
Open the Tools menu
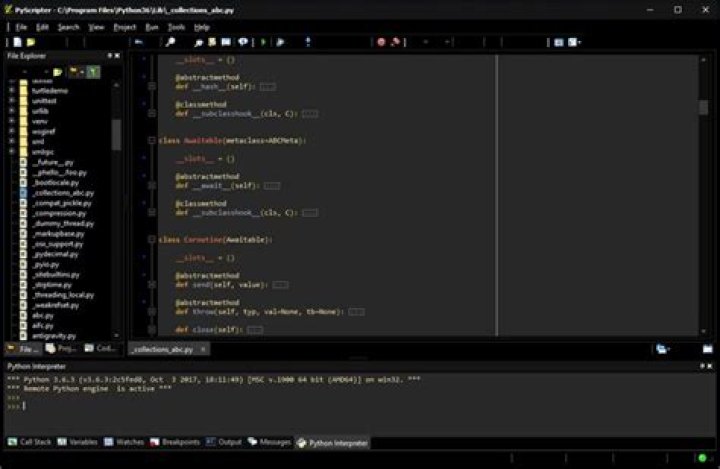point(176,28)
